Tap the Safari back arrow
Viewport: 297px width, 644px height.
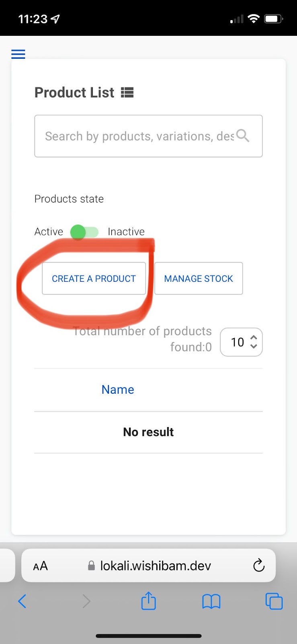pyautogui.click(x=23, y=601)
